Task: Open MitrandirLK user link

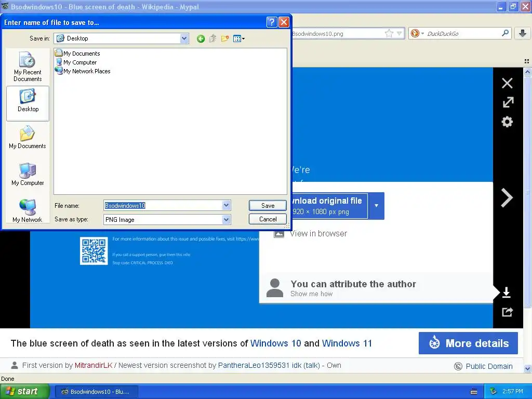Action: pos(94,365)
